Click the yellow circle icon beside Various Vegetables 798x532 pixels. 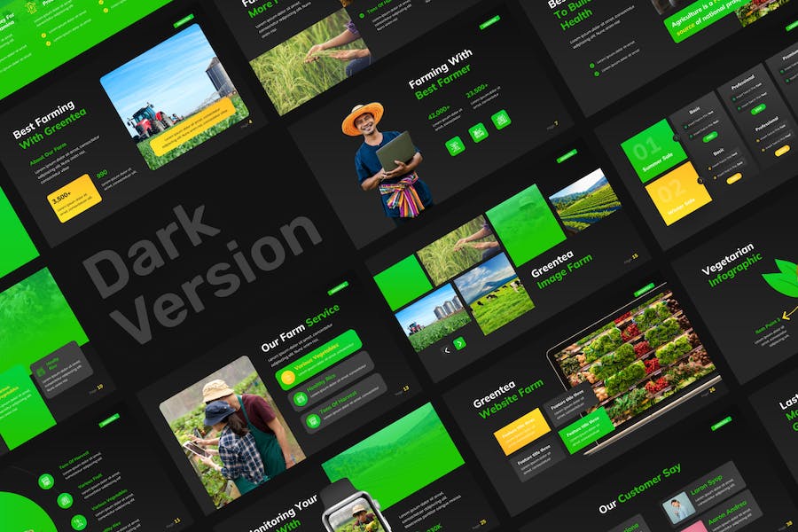point(286,377)
